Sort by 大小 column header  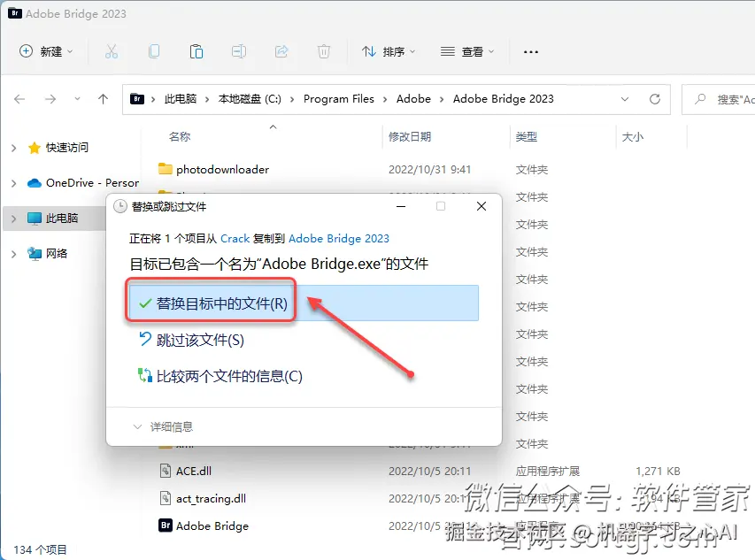click(x=632, y=136)
